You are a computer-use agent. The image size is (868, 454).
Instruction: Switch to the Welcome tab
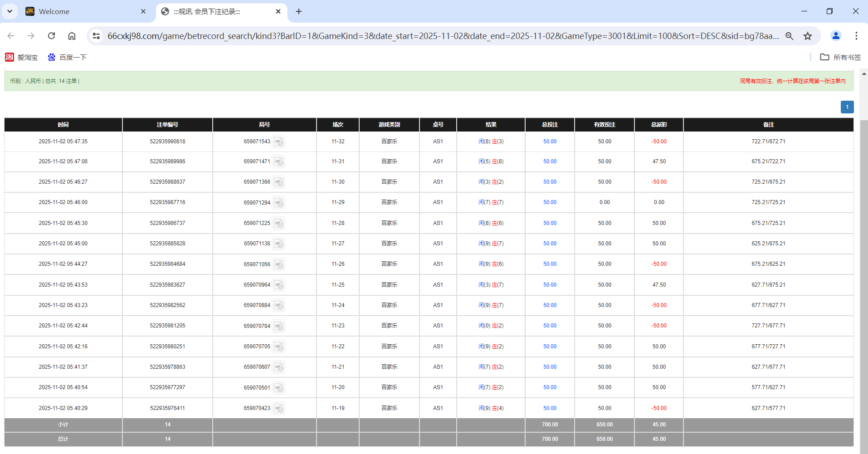click(x=82, y=11)
